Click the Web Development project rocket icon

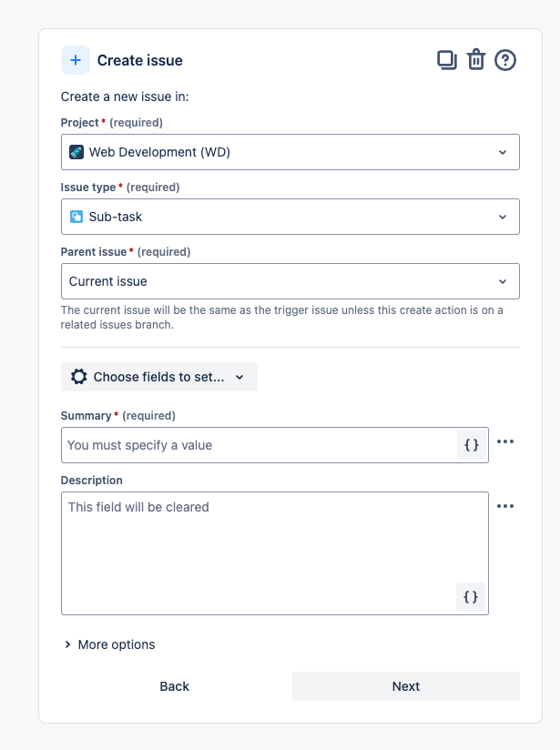tap(76, 152)
